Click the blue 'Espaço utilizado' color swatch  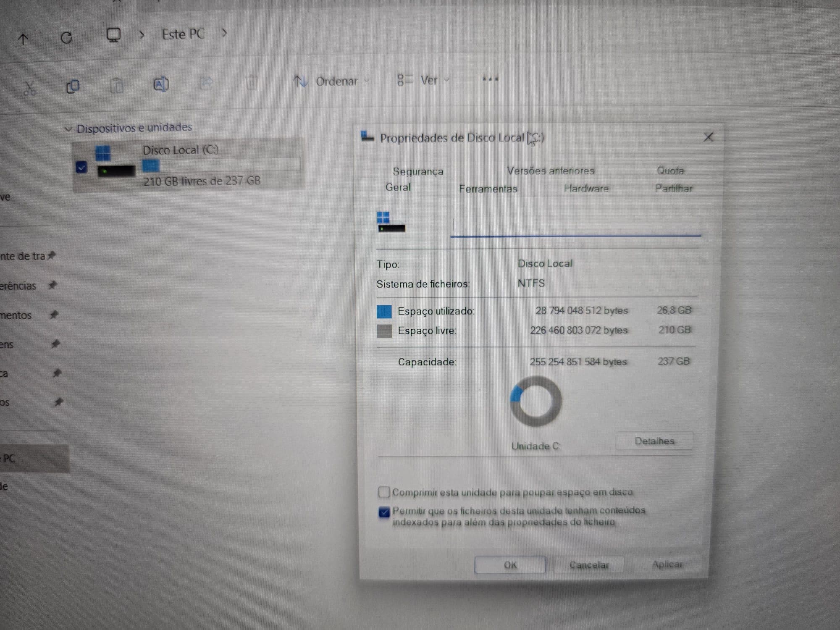[x=384, y=311]
